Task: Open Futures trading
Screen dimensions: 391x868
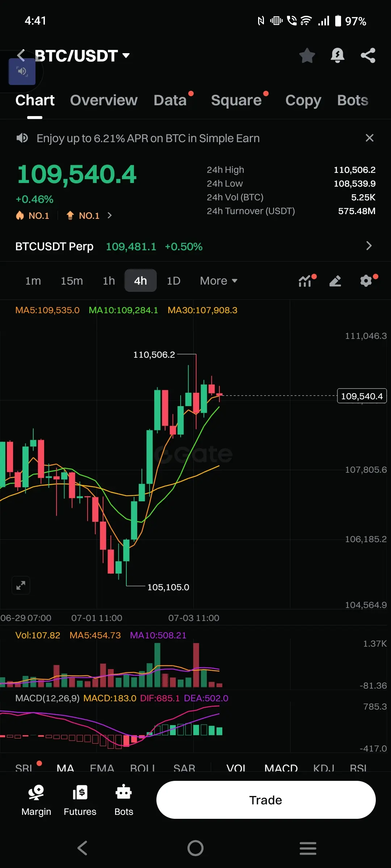Action: [x=80, y=800]
